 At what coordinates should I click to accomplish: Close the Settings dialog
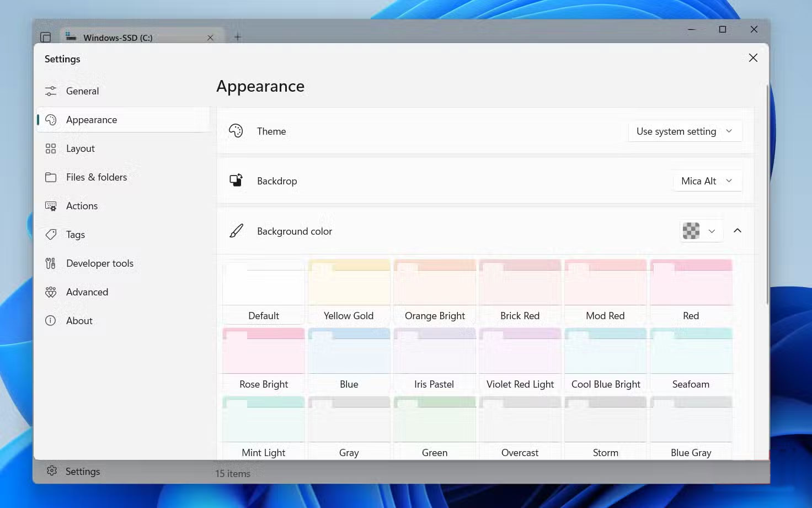click(x=753, y=57)
